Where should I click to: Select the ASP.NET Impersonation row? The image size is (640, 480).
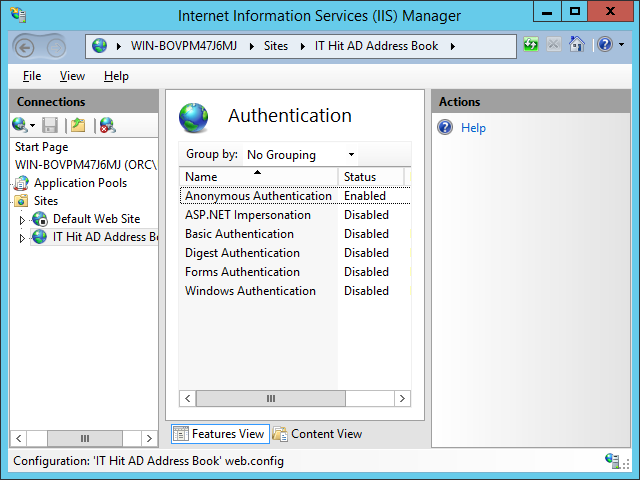click(x=295, y=215)
